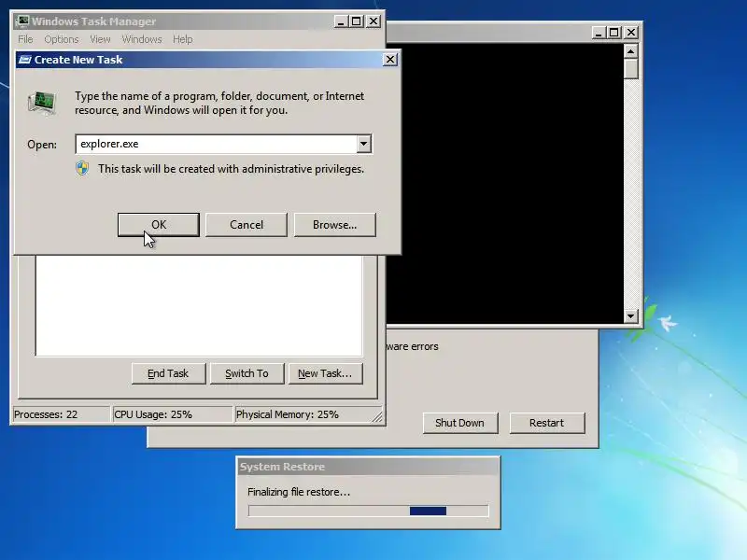Close the Windows Task Manager window
Viewport: 747px width, 560px height.
click(x=373, y=21)
